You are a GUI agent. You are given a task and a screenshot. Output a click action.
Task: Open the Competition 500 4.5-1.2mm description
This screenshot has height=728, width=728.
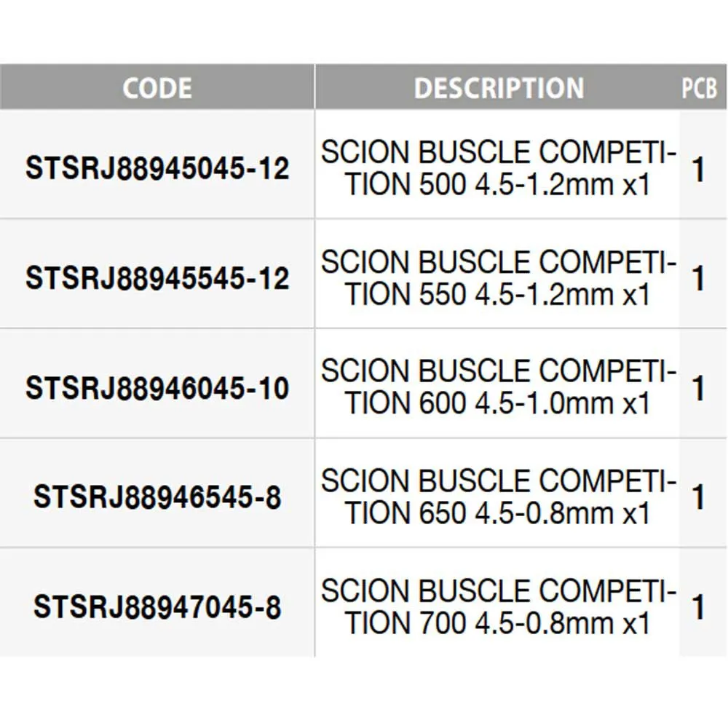[x=499, y=169]
